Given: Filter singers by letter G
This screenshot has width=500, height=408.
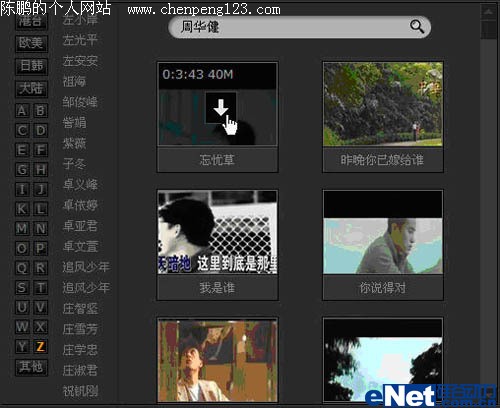Looking at the screenshot, I should [22, 169].
